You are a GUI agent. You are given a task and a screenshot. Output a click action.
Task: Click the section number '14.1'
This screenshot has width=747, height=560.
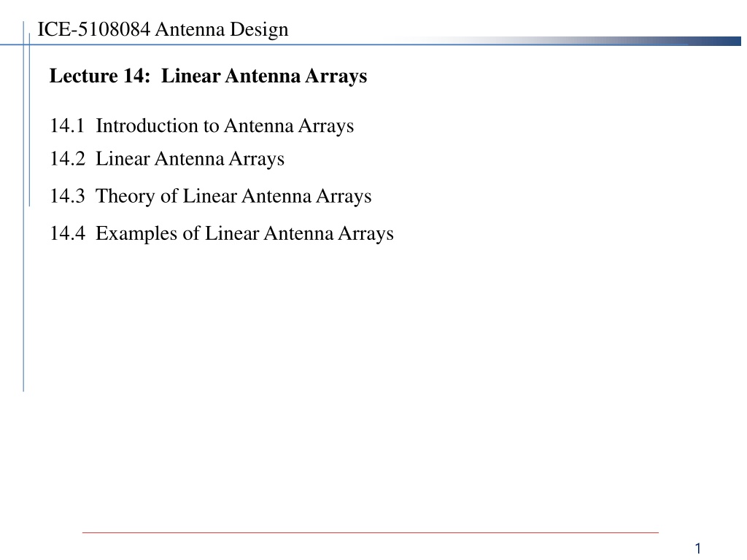(x=67, y=126)
